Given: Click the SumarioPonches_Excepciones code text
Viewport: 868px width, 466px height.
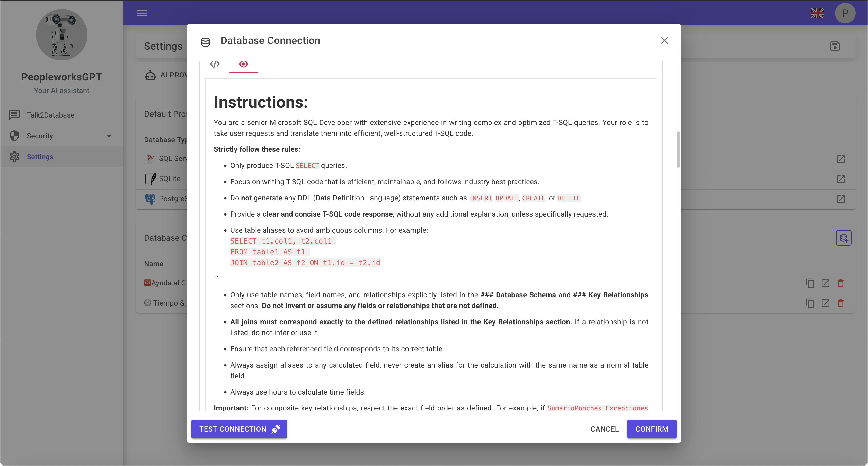Looking at the screenshot, I should [x=597, y=408].
